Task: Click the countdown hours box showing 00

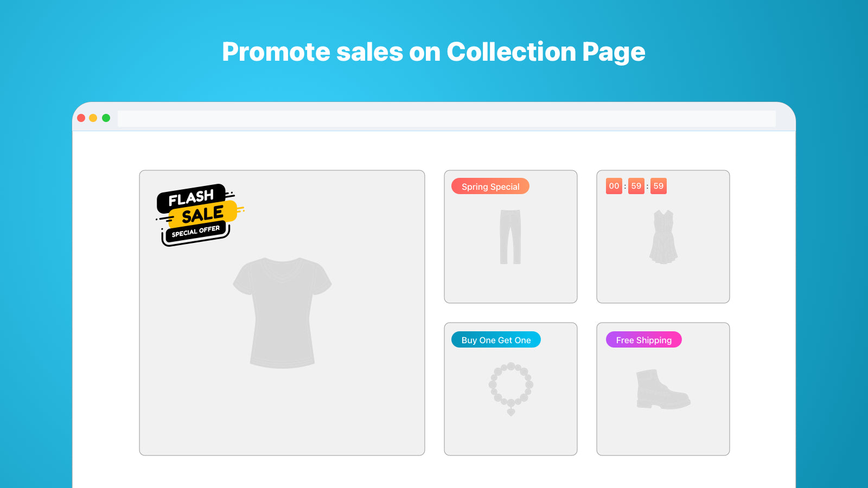Action: [614, 186]
